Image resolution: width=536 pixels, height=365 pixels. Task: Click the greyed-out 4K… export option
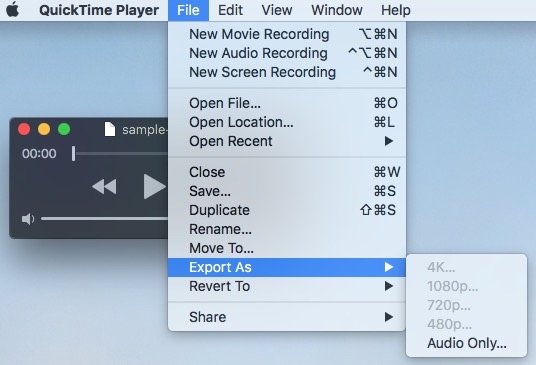pyautogui.click(x=466, y=267)
